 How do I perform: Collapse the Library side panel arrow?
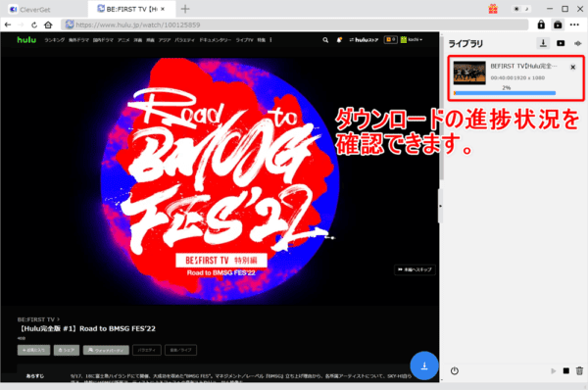click(441, 206)
